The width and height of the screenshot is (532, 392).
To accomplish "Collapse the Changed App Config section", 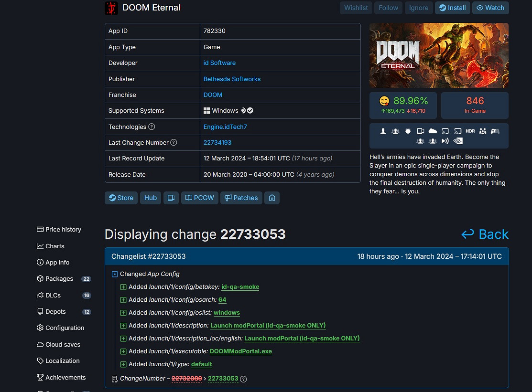I will [114, 274].
